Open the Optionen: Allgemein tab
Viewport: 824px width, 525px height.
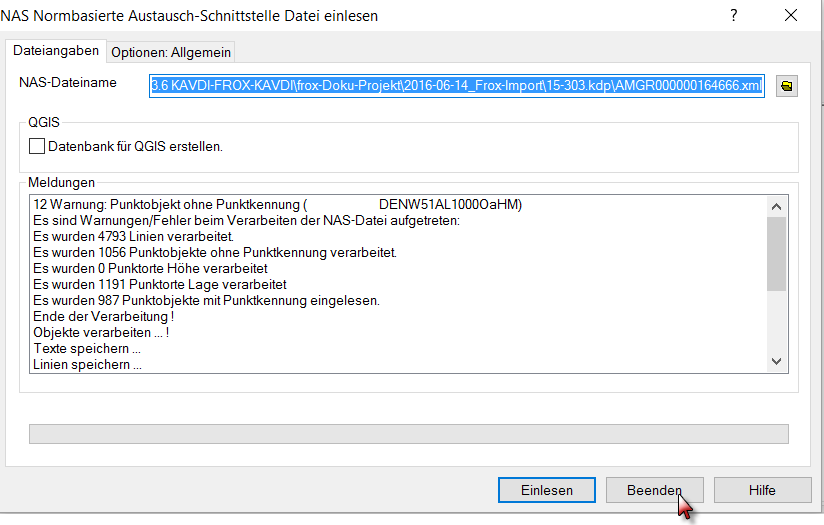coord(171,52)
